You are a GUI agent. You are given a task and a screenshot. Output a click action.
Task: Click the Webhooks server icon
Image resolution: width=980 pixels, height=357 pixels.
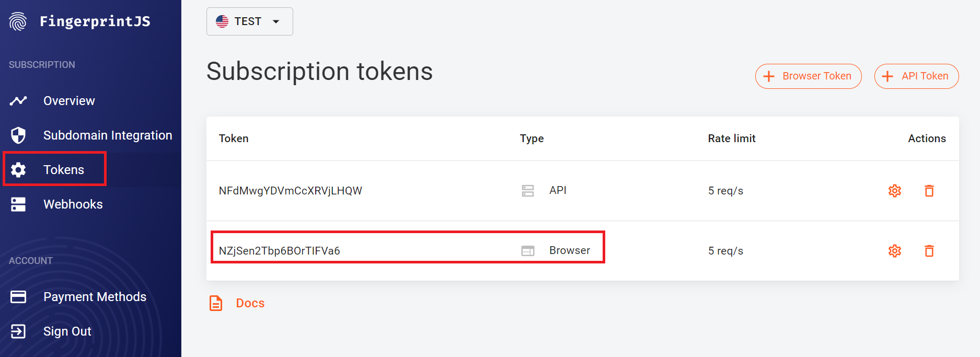pos(18,204)
